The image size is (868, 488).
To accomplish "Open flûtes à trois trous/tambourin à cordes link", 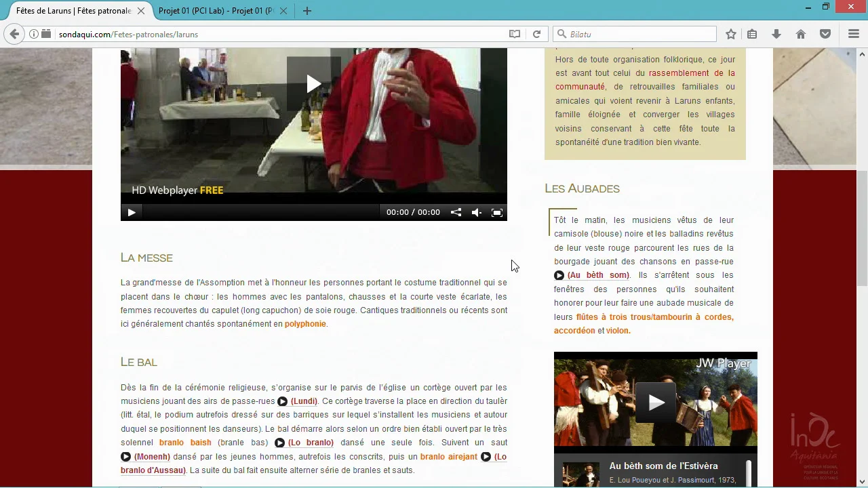I will (x=655, y=317).
